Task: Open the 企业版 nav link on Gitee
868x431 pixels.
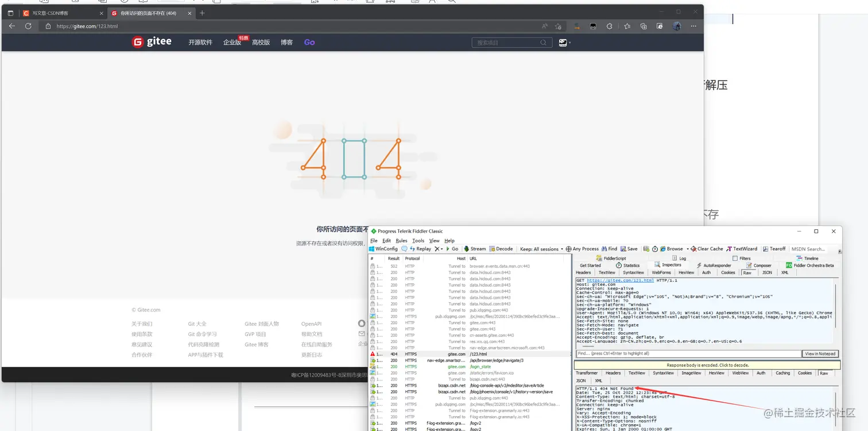Action: click(x=232, y=43)
